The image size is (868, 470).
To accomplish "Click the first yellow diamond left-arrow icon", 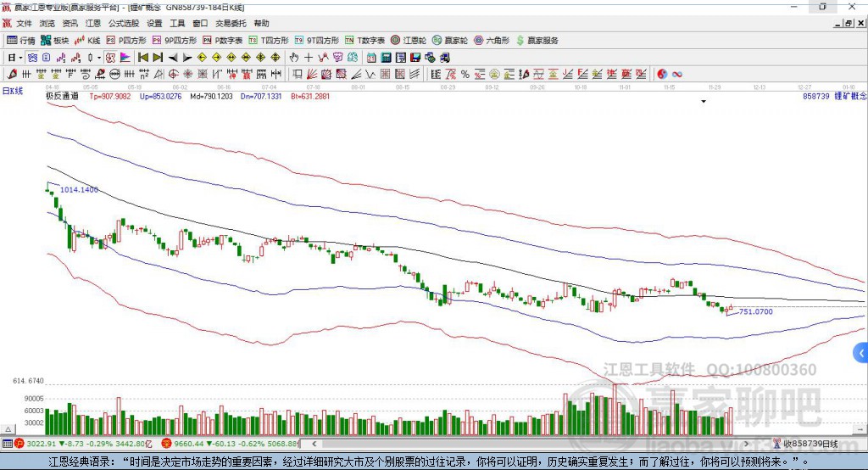I will pos(202,57).
